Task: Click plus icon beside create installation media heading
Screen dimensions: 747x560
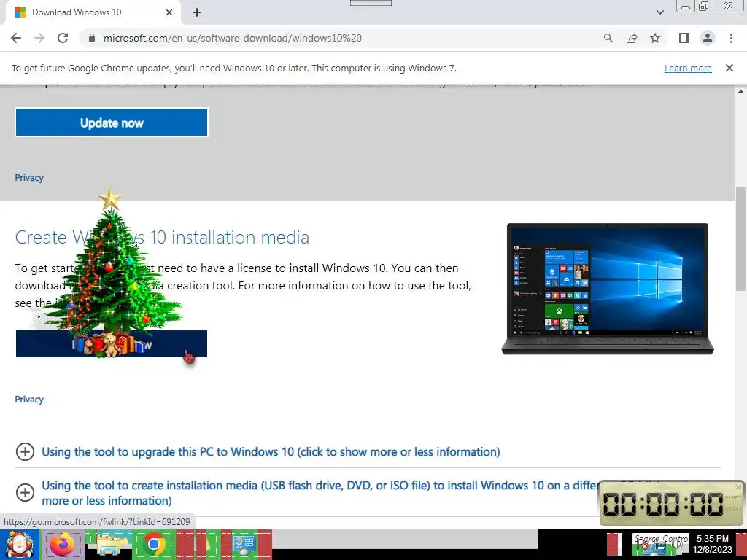Action: (x=26, y=492)
